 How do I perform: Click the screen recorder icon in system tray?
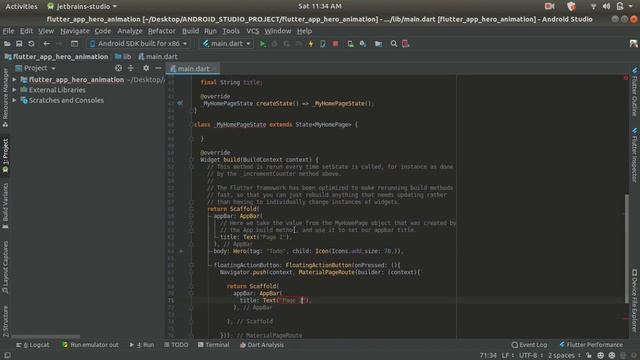549,6
